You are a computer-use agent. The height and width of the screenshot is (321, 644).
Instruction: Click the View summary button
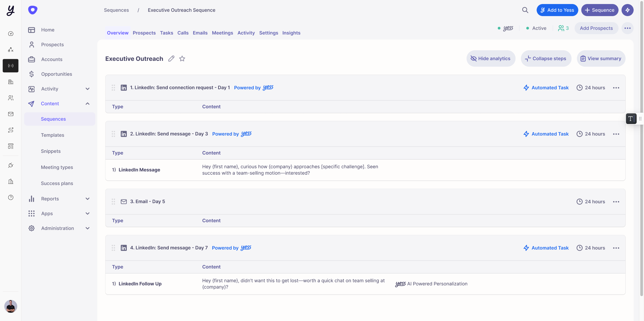pyautogui.click(x=601, y=59)
